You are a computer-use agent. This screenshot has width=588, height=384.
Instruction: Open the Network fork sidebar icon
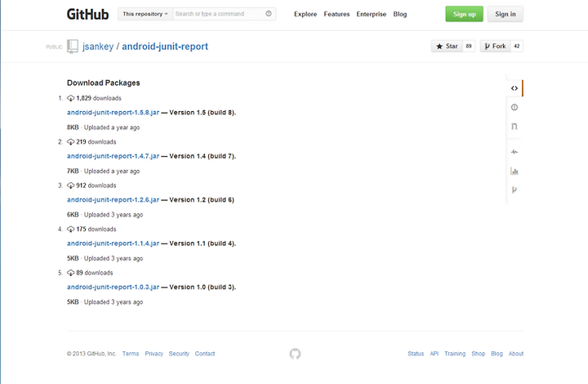click(514, 190)
